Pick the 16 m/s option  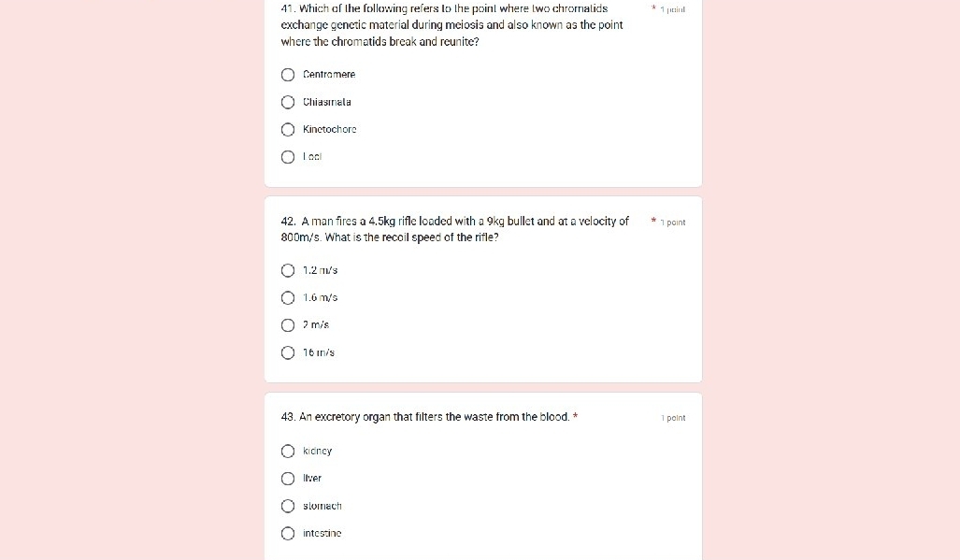click(288, 353)
